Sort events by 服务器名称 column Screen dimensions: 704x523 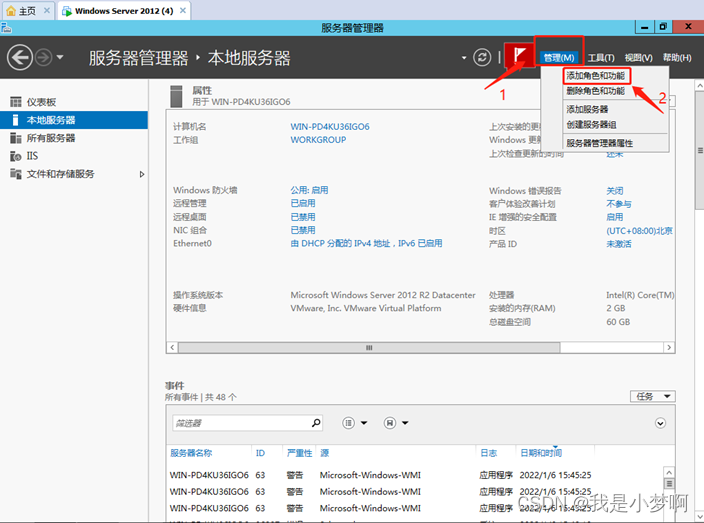[191, 453]
